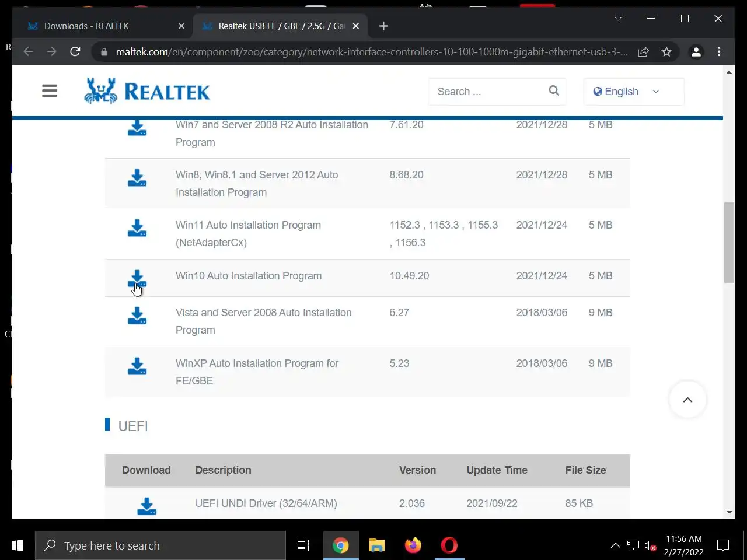Open the Chrome profile menu

(696, 52)
